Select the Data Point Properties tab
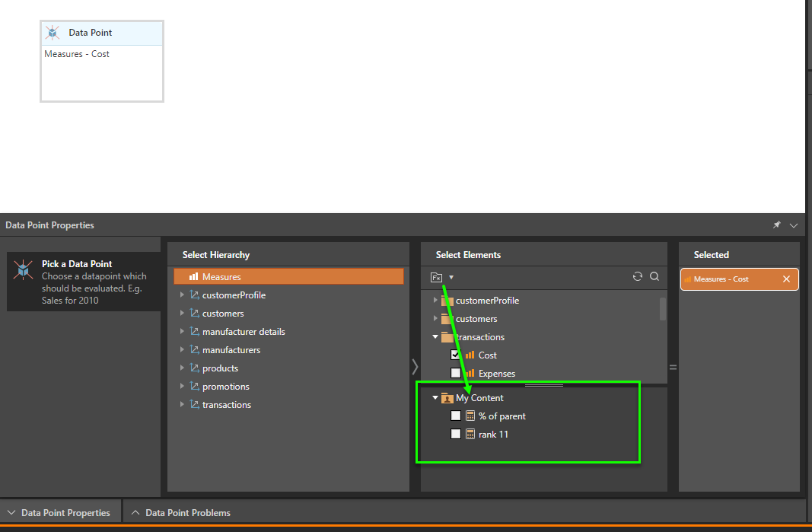The image size is (812, 532). click(65, 513)
